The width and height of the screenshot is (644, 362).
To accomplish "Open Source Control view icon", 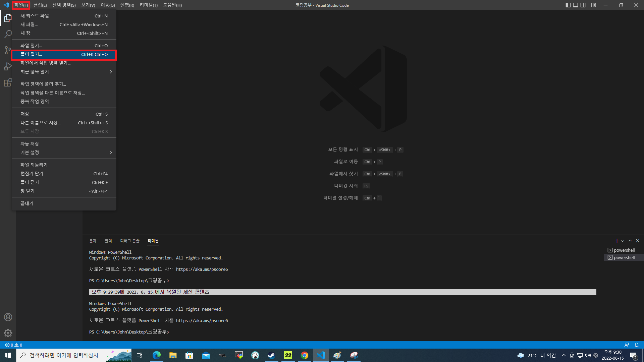I will coord(8,50).
